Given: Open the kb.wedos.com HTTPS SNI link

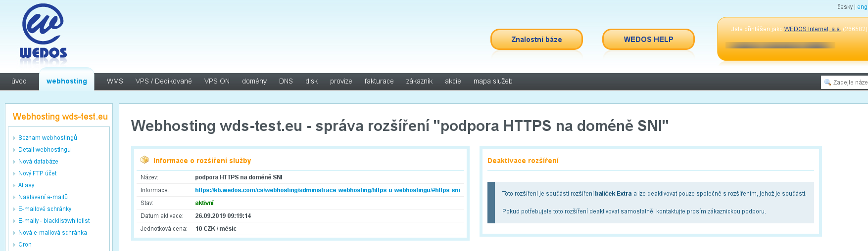Looking at the screenshot, I should pos(327,190).
